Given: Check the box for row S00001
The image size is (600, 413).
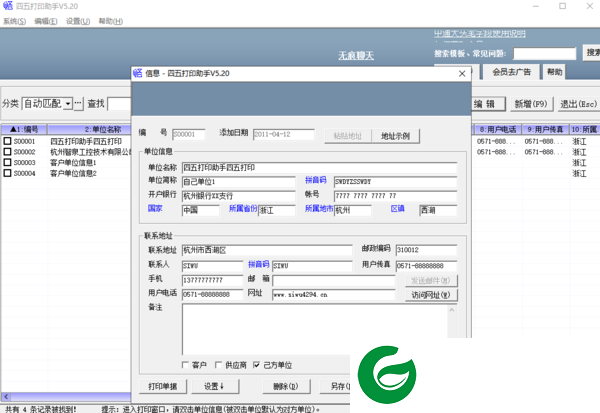Looking at the screenshot, I should click(x=7, y=141).
